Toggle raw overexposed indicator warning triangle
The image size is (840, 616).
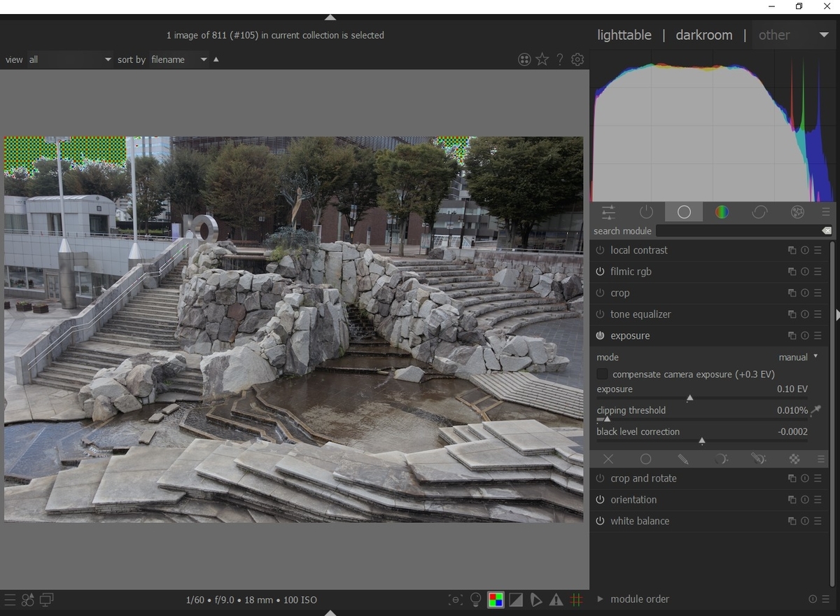point(556,600)
